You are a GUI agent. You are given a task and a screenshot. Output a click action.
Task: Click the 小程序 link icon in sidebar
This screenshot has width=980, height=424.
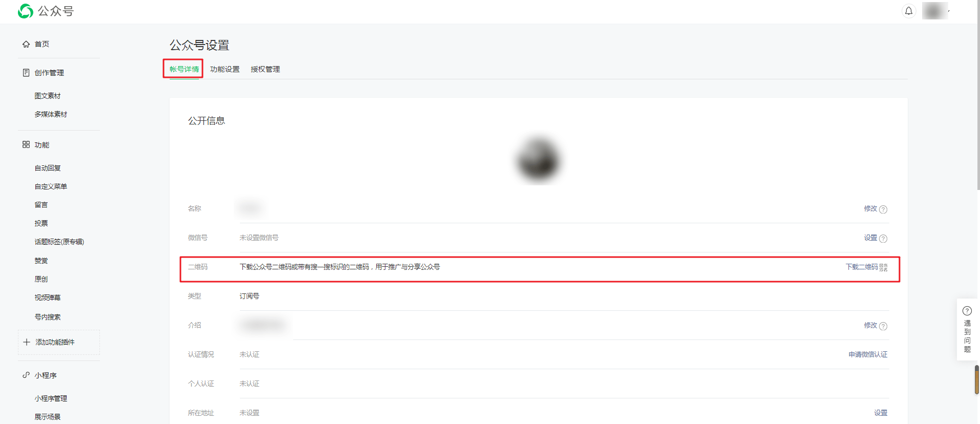(x=26, y=375)
